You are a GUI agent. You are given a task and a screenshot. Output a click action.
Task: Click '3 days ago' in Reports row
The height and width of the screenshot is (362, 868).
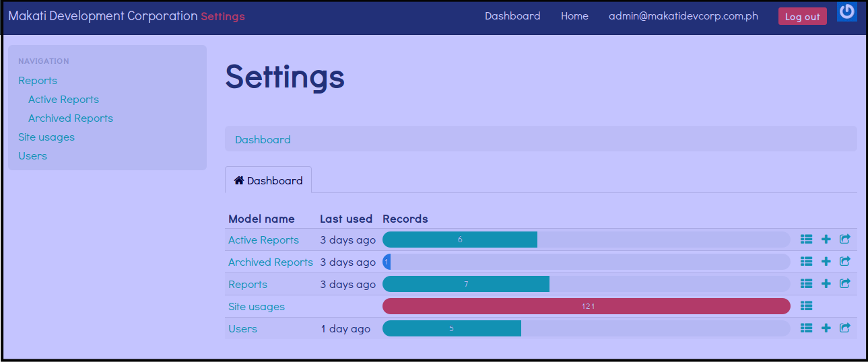click(x=347, y=285)
